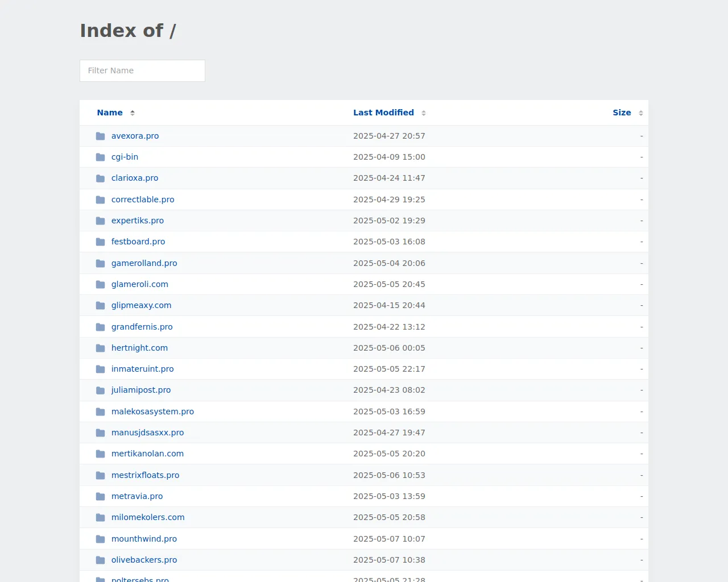This screenshot has height=582, width=728.
Task: Click folder icon beside hertnight.com
Action: pos(101,348)
